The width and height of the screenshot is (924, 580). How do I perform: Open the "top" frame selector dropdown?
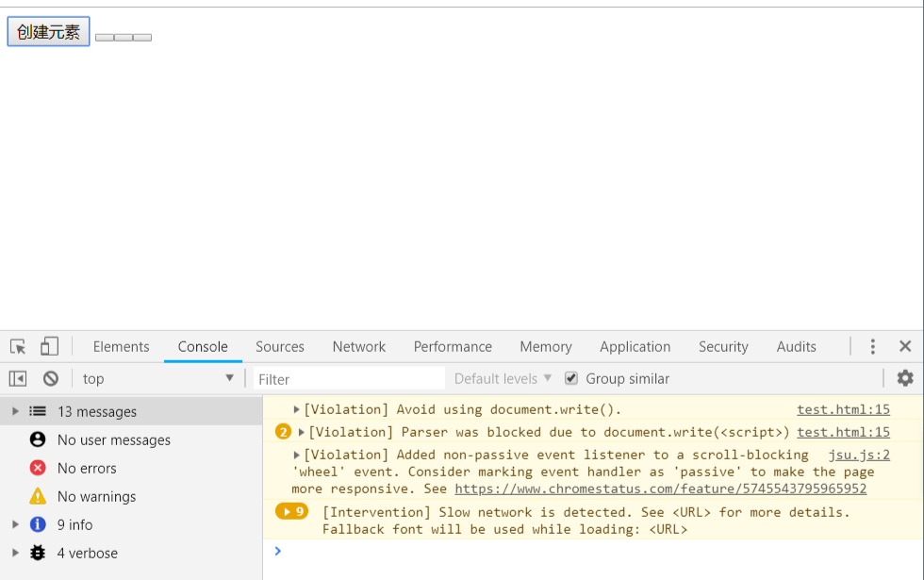[x=156, y=378]
